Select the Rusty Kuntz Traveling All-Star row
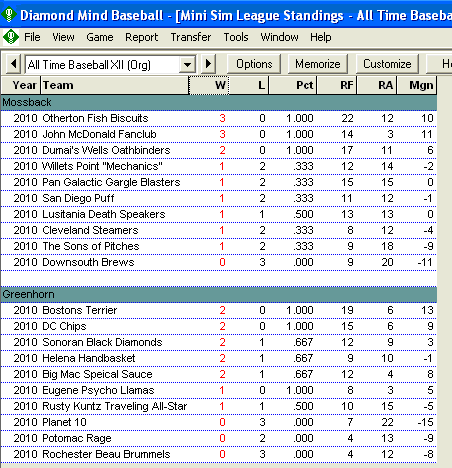Viewport: 452px width, 468px height. pos(219,406)
